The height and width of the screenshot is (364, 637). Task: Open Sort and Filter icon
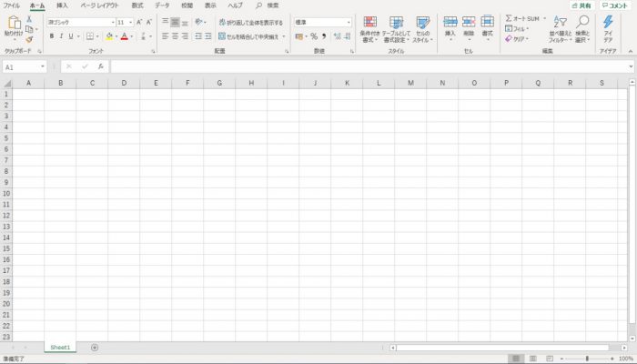click(x=561, y=22)
